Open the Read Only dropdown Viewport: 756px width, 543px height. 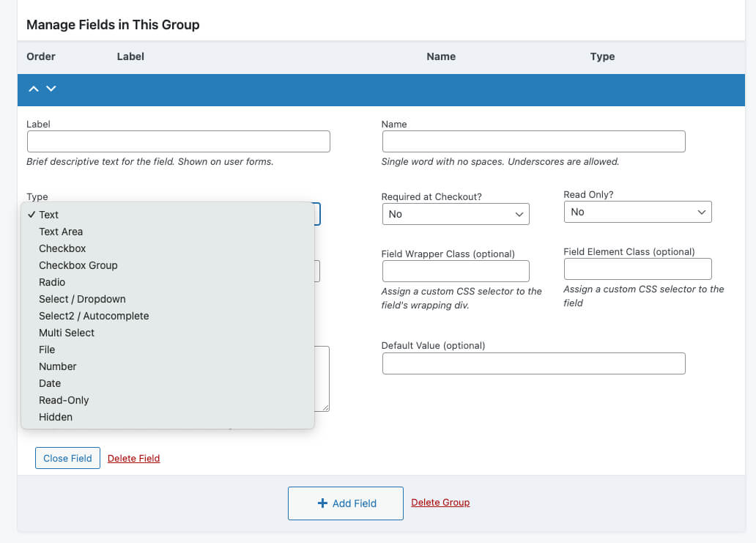tap(638, 212)
